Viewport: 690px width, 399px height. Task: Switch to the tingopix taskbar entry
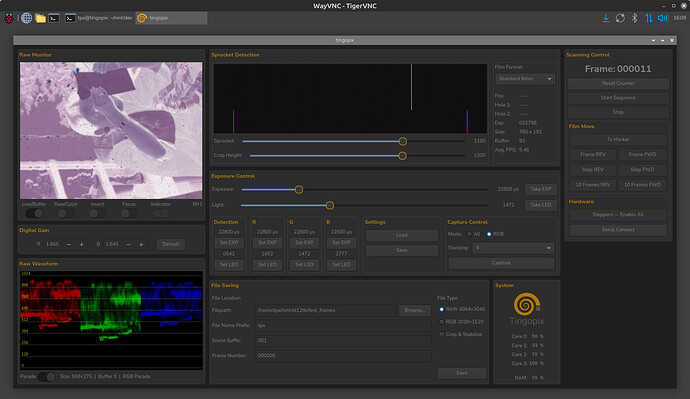(171, 18)
